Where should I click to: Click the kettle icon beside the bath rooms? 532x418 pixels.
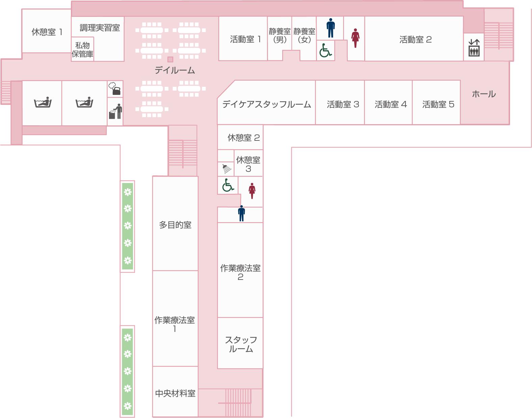tap(115, 89)
